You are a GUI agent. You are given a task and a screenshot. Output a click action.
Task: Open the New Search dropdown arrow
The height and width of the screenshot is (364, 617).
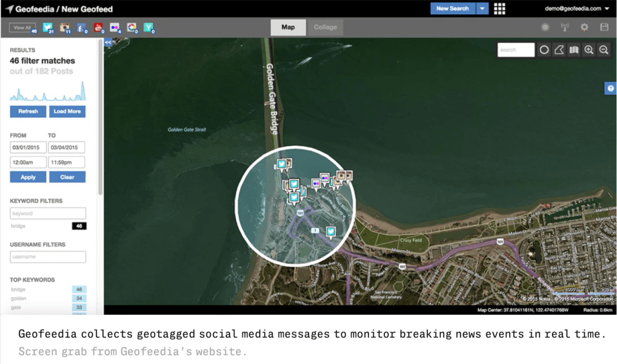[482, 8]
